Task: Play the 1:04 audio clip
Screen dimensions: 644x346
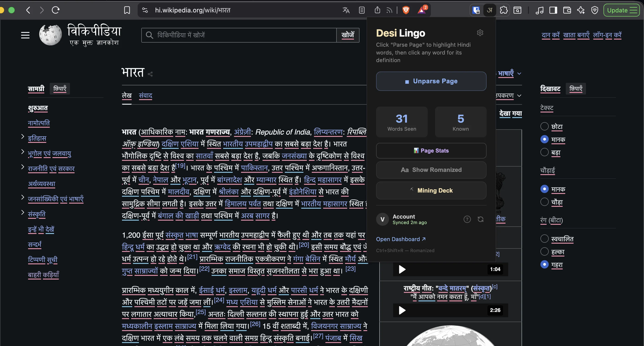Action: (402, 269)
